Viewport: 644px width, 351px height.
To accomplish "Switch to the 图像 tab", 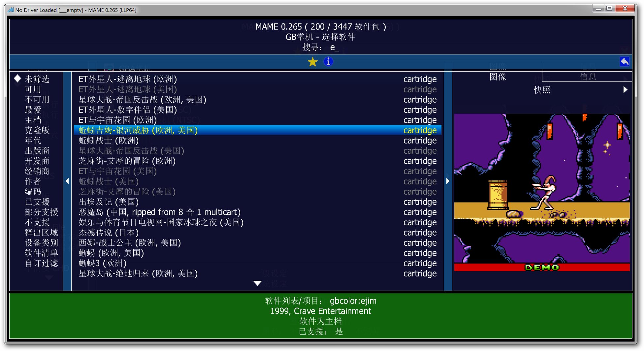I will 498,77.
